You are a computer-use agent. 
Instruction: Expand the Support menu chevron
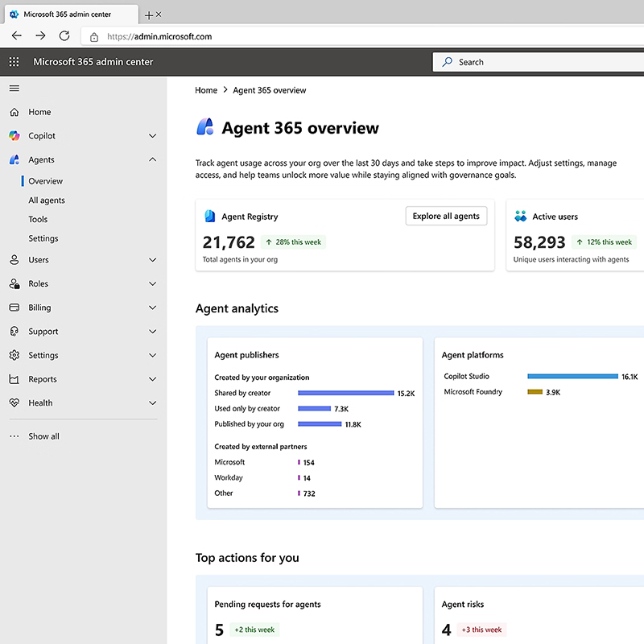click(152, 331)
